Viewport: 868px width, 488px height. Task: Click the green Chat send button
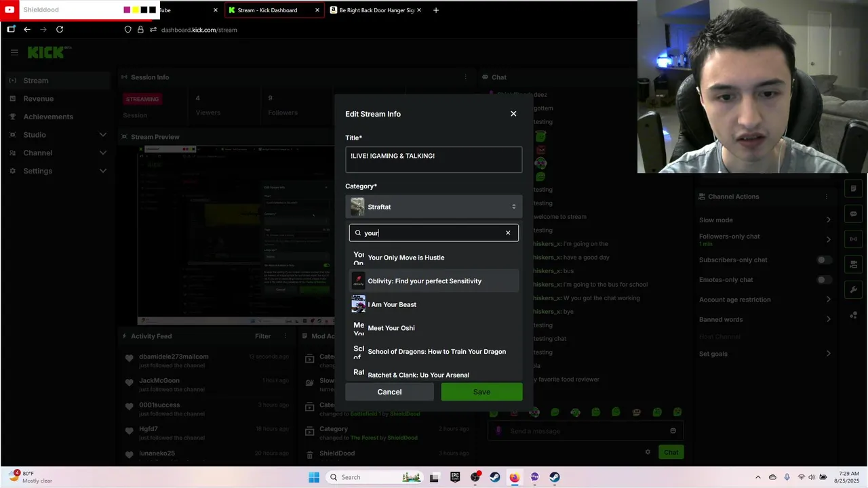click(671, 452)
